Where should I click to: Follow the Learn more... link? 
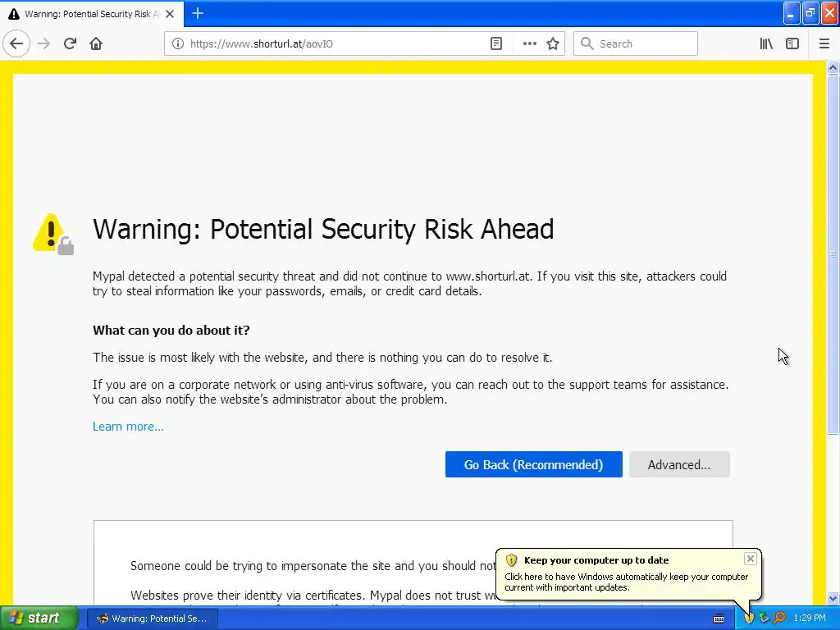pyautogui.click(x=128, y=427)
